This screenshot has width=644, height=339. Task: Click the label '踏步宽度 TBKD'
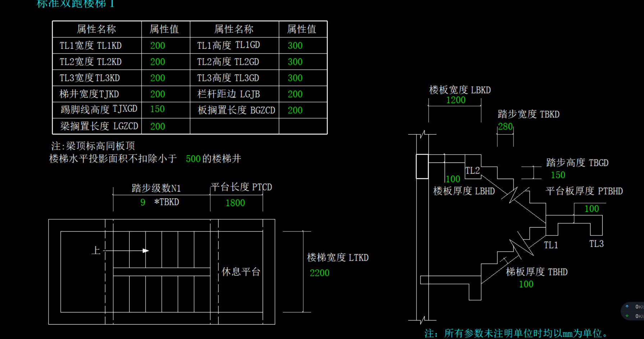pyautogui.click(x=529, y=114)
